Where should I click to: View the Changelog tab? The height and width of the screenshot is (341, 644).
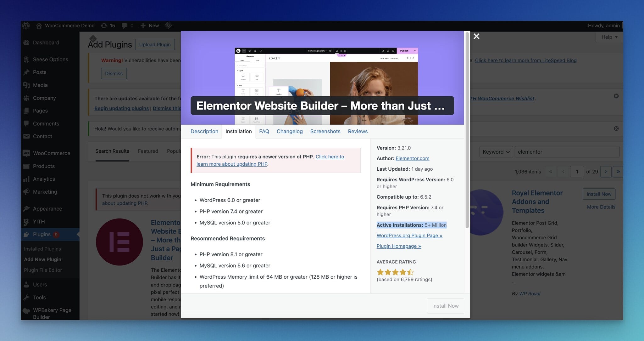290,131
